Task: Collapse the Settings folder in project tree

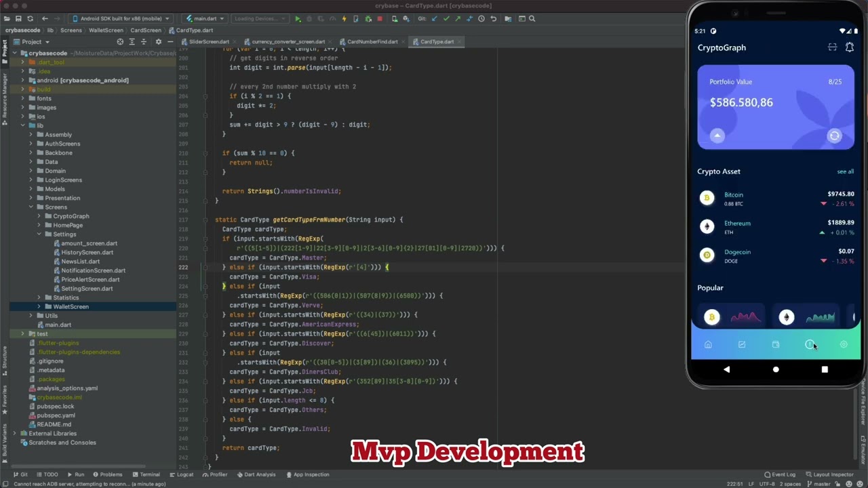Action: [39, 235]
